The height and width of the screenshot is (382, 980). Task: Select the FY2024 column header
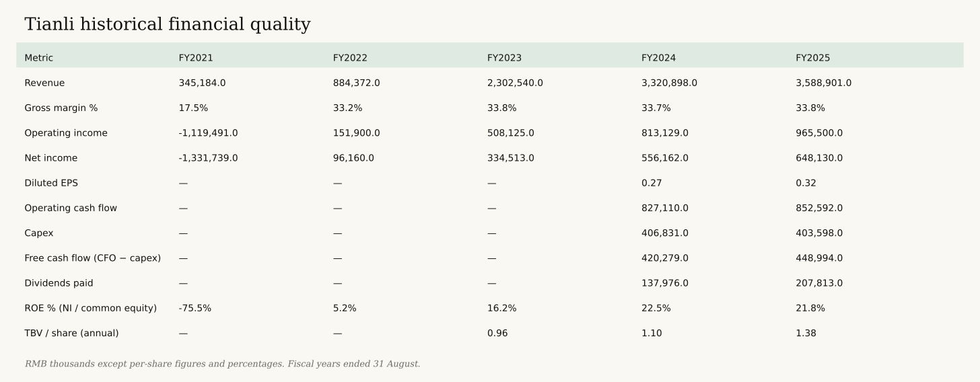658,58
